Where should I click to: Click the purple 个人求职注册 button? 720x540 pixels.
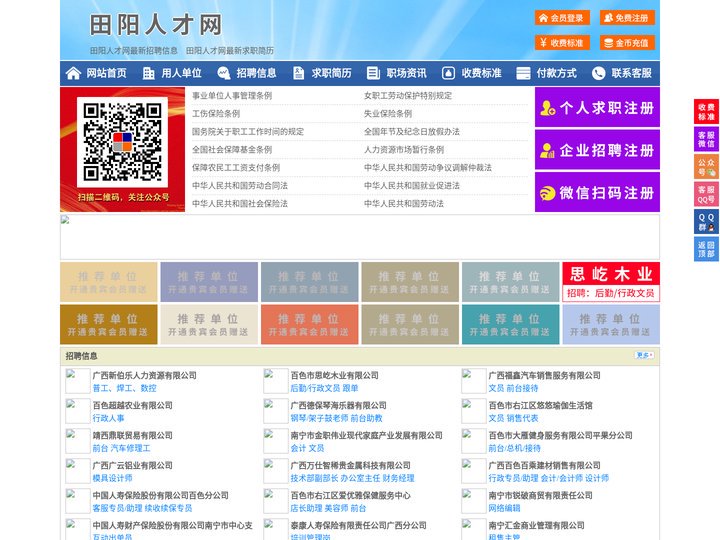point(597,107)
